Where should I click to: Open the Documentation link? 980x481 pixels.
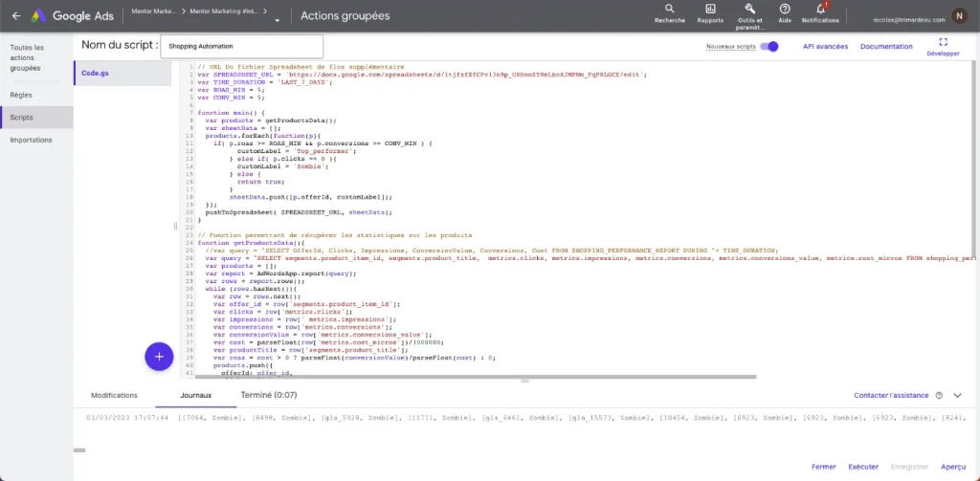coord(886,46)
